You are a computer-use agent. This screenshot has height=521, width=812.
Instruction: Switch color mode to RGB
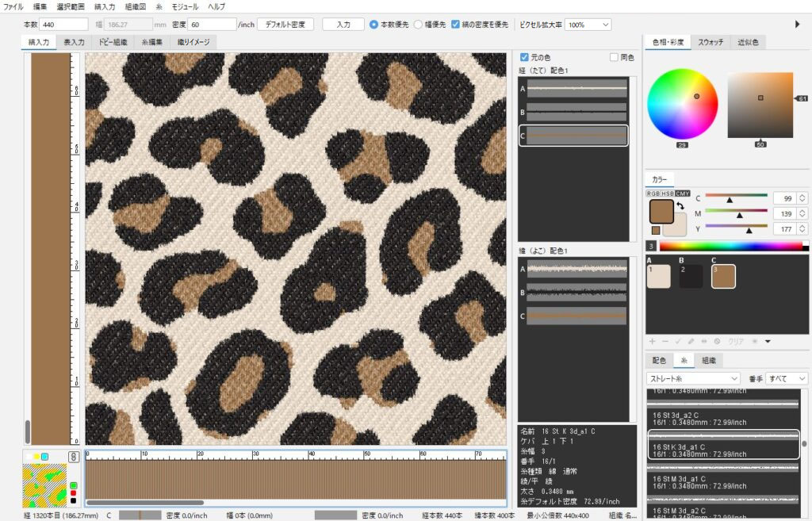pos(653,193)
